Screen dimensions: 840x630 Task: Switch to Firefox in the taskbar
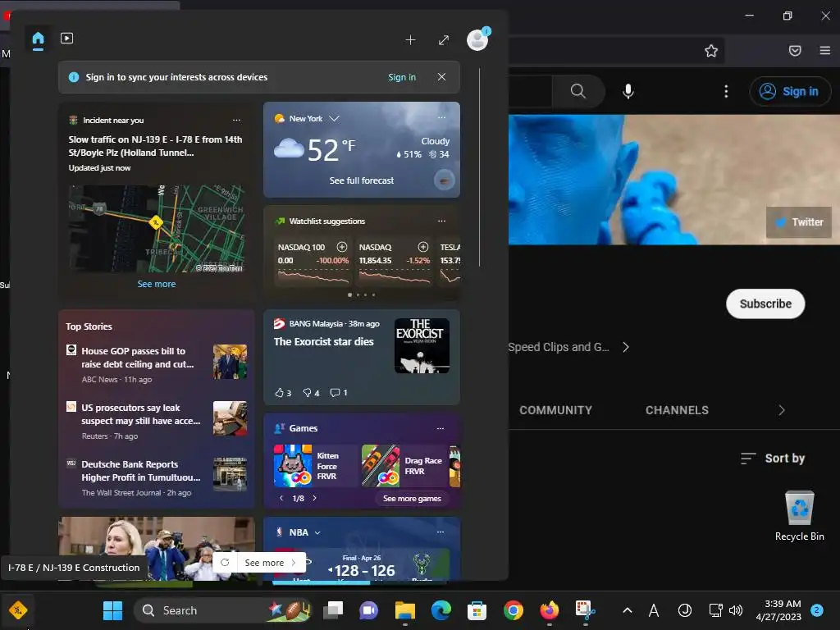tap(549, 610)
